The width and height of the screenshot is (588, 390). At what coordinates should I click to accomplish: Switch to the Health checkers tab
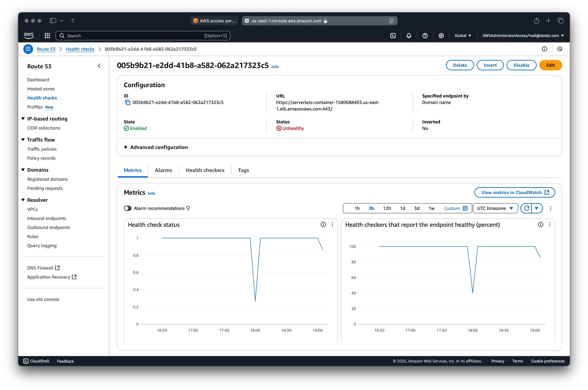205,170
